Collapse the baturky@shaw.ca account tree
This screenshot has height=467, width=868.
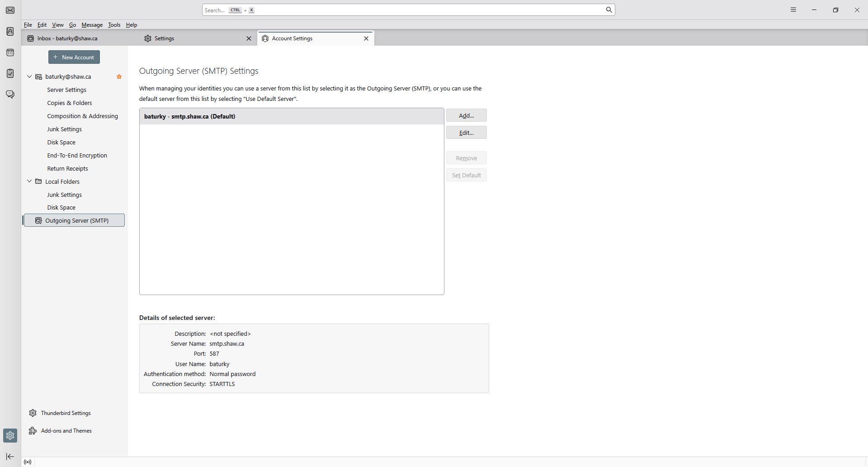pyautogui.click(x=29, y=77)
